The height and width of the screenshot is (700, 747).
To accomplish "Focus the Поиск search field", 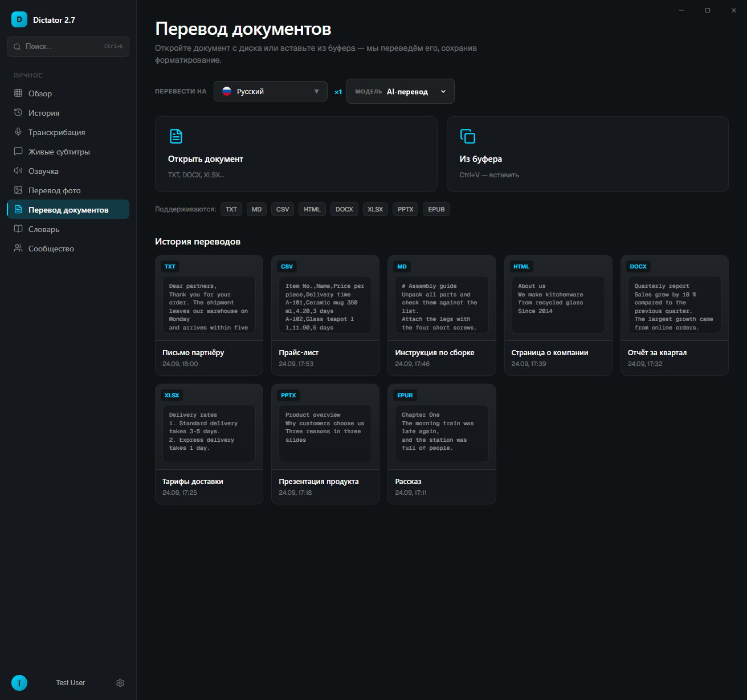I will 68,47.
